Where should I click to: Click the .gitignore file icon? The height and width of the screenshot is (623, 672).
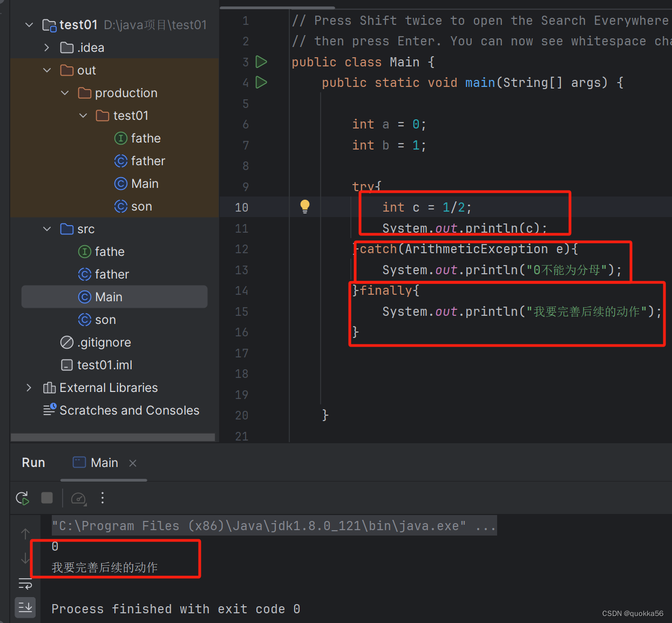point(67,342)
